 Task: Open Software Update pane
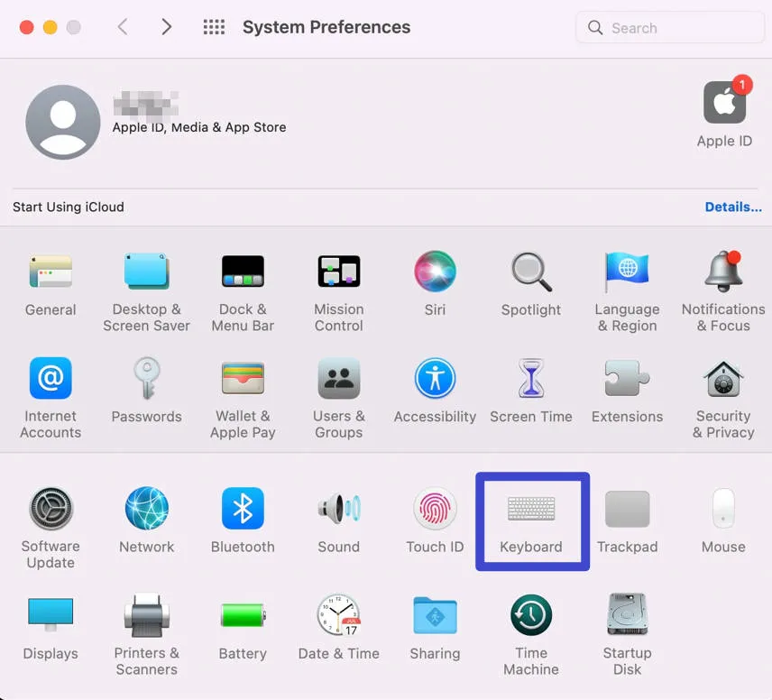51,528
